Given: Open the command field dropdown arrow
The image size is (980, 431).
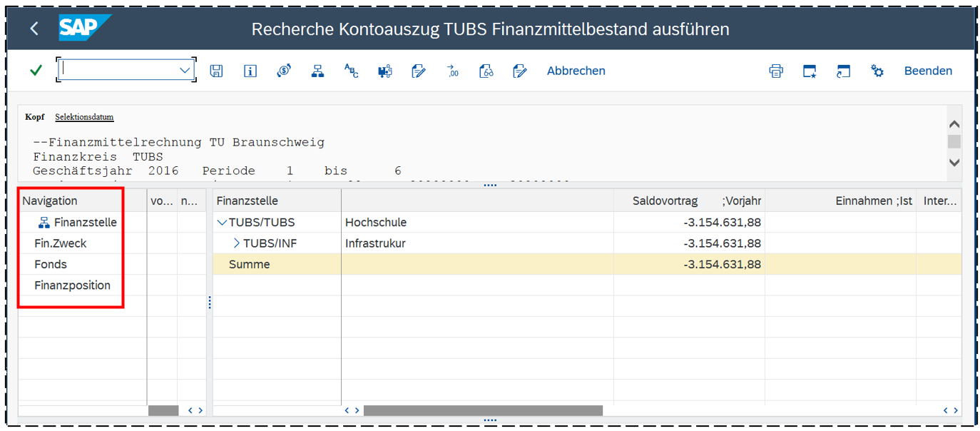Looking at the screenshot, I should coord(185,70).
